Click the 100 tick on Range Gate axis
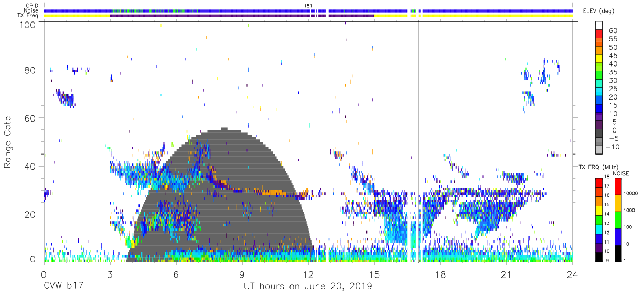 point(28,24)
